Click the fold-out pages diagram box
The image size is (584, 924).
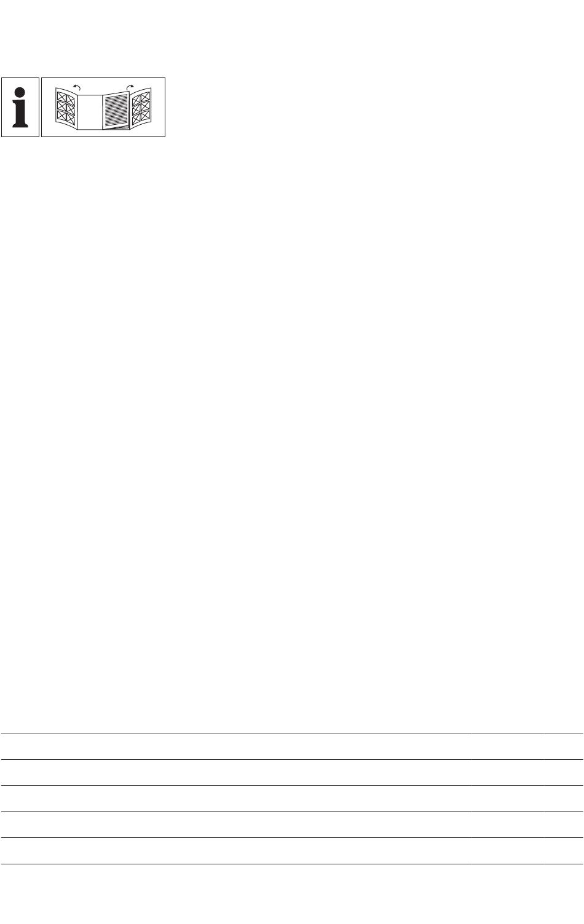coord(103,107)
